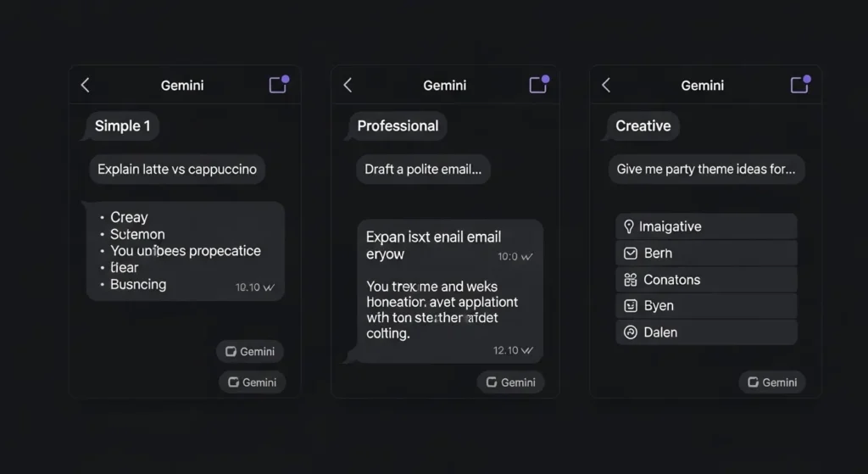Click Gemini title in Simple 1 panel
Screen dimensions: 868x474
click(182, 86)
